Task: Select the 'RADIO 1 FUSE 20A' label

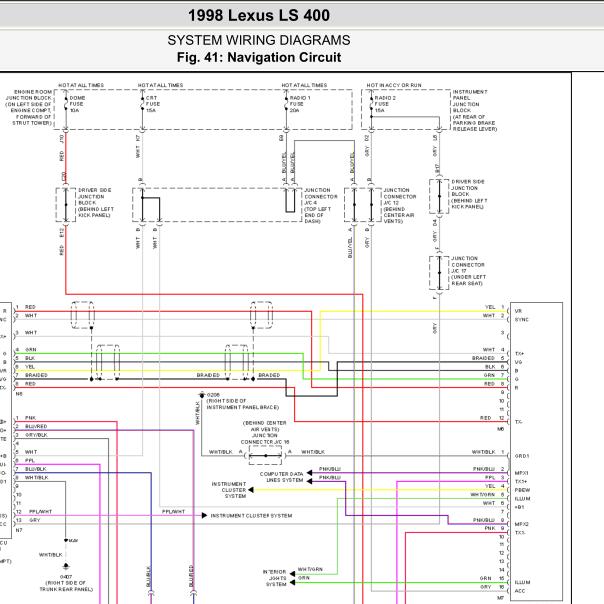Action: point(300,104)
